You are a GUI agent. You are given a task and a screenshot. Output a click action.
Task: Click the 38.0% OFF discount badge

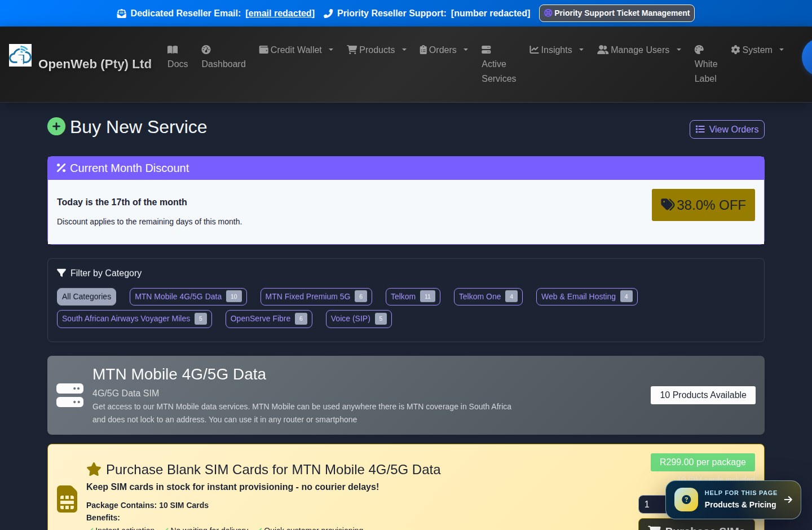[703, 205]
